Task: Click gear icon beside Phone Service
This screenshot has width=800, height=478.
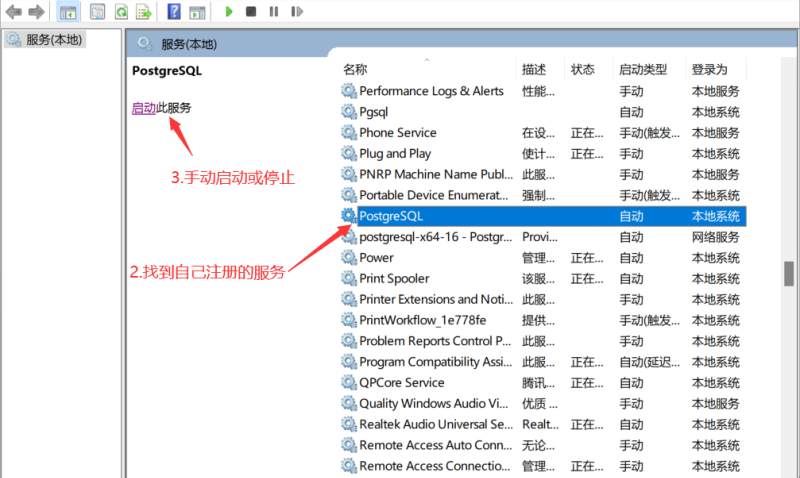Action: [349, 133]
